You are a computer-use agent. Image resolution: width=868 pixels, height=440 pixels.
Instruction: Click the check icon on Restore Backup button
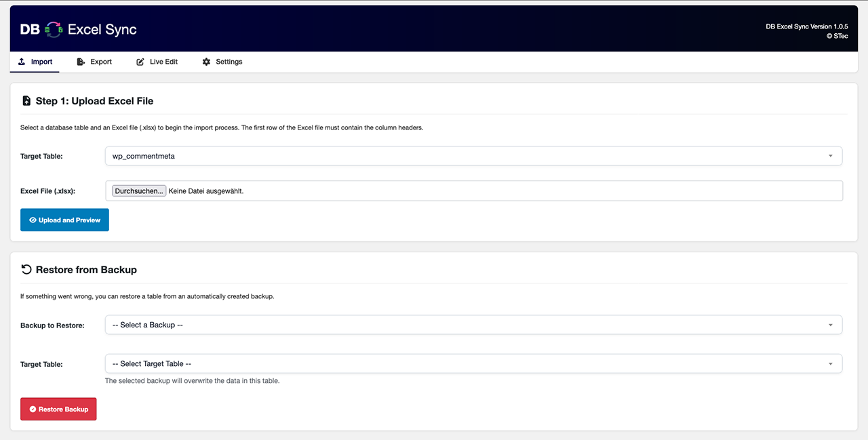point(33,409)
